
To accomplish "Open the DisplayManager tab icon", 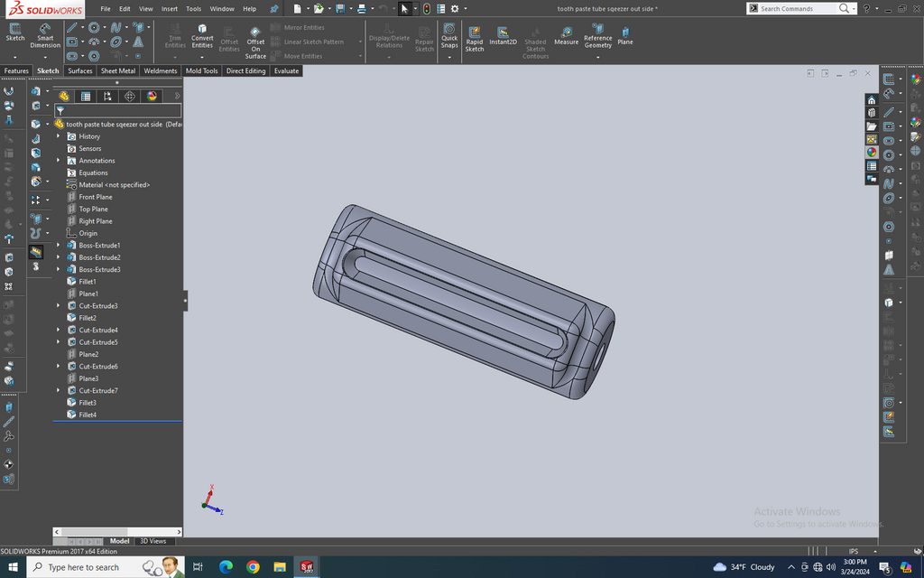I will coord(152,96).
